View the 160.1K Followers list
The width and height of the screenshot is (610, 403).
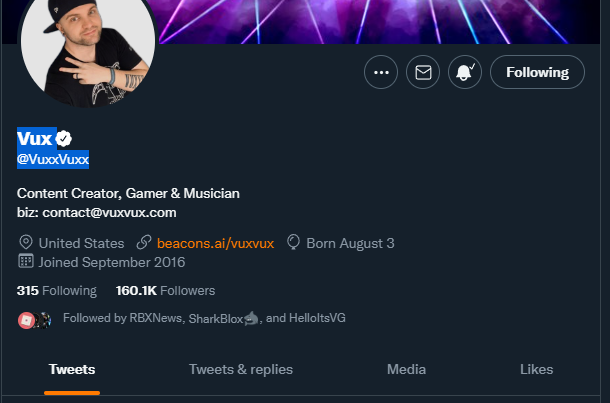(165, 291)
